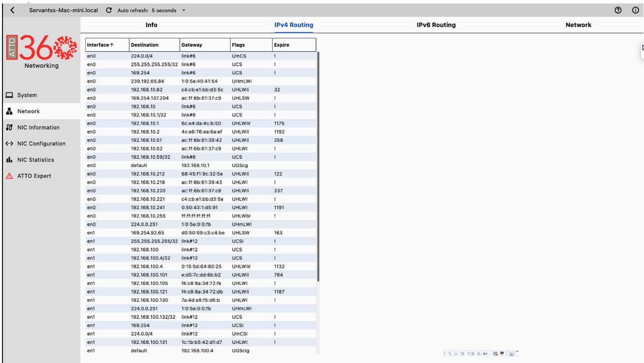Open ATTO Expert section
The height and width of the screenshot is (363, 644).
[40, 176]
